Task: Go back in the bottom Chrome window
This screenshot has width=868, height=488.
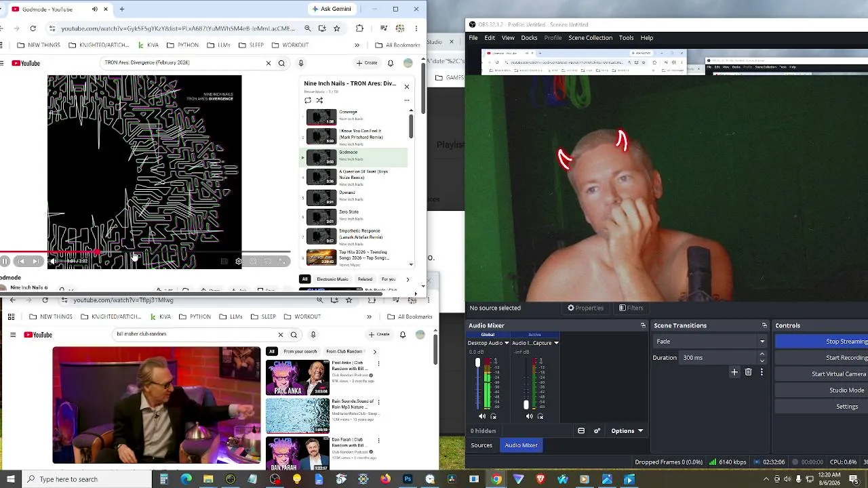Action: (12, 300)
